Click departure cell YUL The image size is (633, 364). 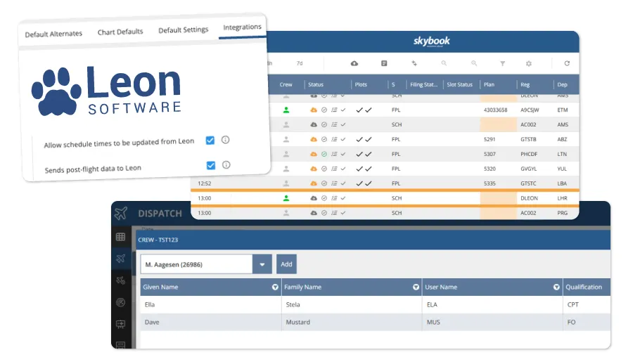[562, 169]
